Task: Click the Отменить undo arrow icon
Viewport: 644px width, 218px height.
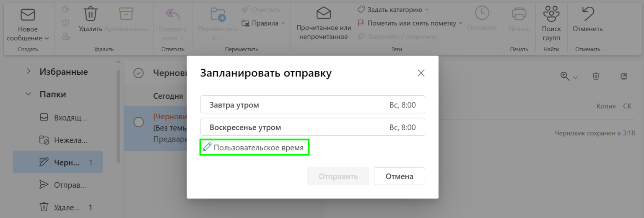Action: pyautogui.click(x=588, y=14)
